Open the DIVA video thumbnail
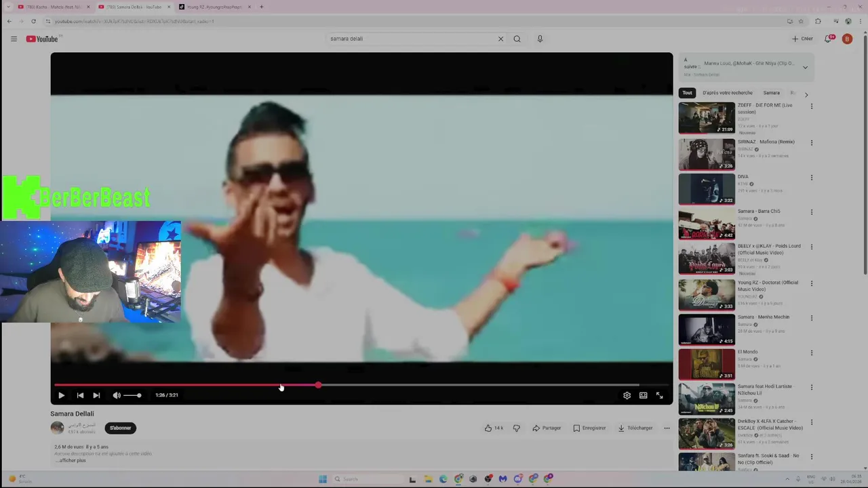Viewport: 868px width, 488px height. (707, 188)
